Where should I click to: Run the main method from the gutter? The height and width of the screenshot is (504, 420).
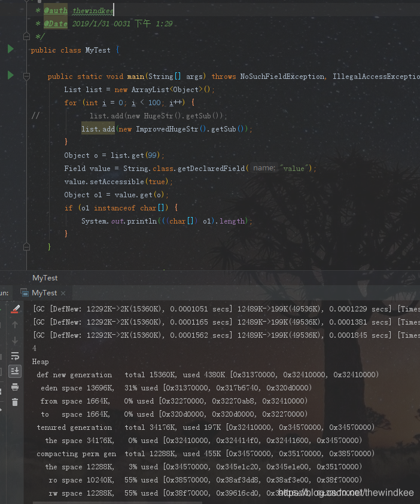(11, 75)
